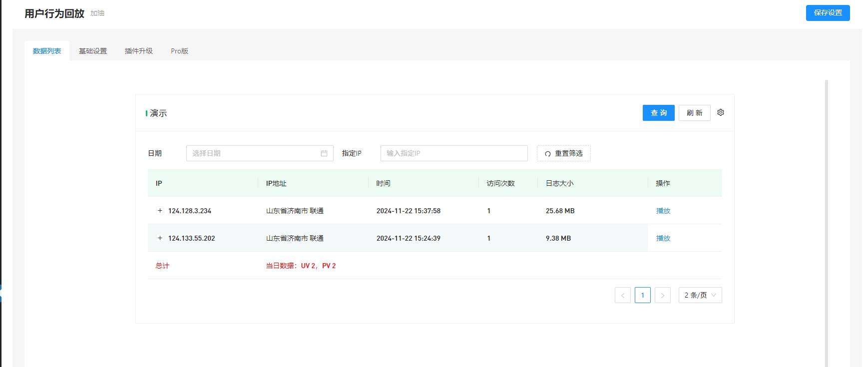The height and width of the screenshot is (367, 868).
Task: Expand row for IP 124.128.3.234
Action: [x=160, y=211]
